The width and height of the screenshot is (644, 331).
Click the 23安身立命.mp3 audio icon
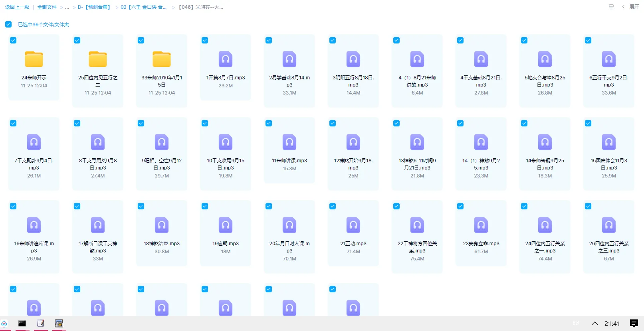click(x=481, y=225)
